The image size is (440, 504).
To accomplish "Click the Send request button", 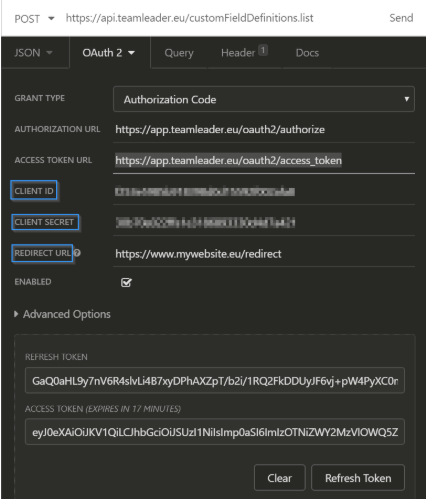I will tap(401, 18).
